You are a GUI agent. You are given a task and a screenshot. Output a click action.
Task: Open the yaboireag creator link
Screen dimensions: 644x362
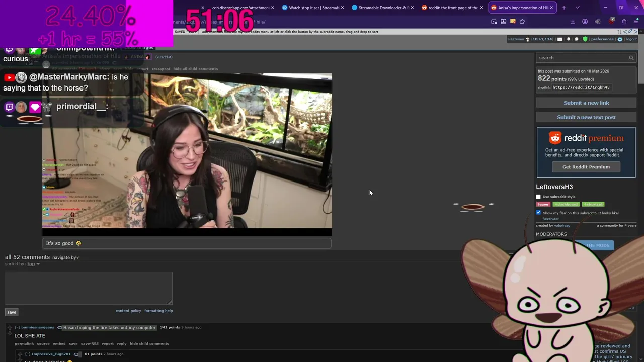562,225
